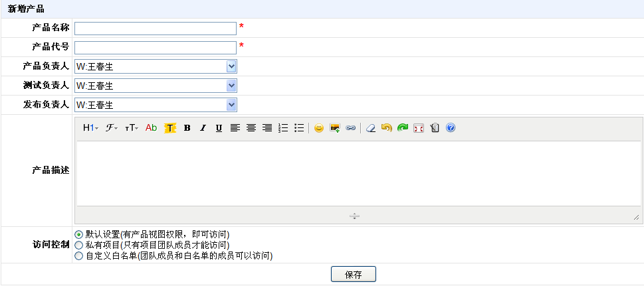Choose text color with Ab icon
The height and width of the screenshot is (286, 644).
(x=151, y=128)
